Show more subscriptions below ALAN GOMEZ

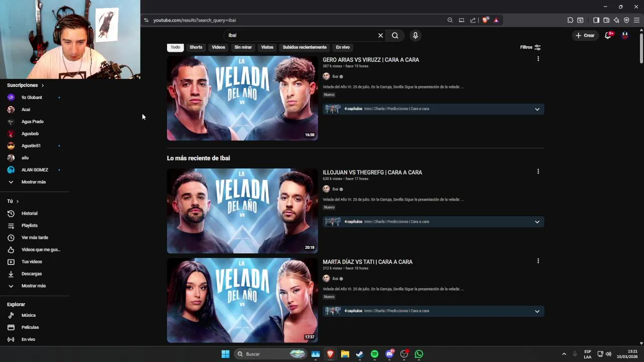pos(34,182)
